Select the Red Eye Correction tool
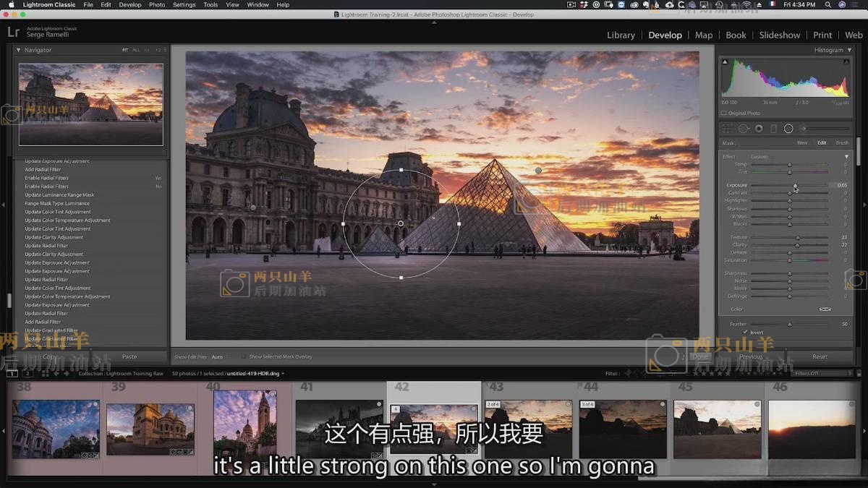 pos(759,129)
